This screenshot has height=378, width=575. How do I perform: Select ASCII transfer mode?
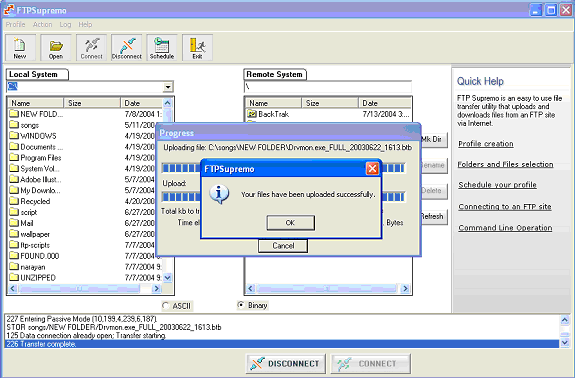coord(166,305)
